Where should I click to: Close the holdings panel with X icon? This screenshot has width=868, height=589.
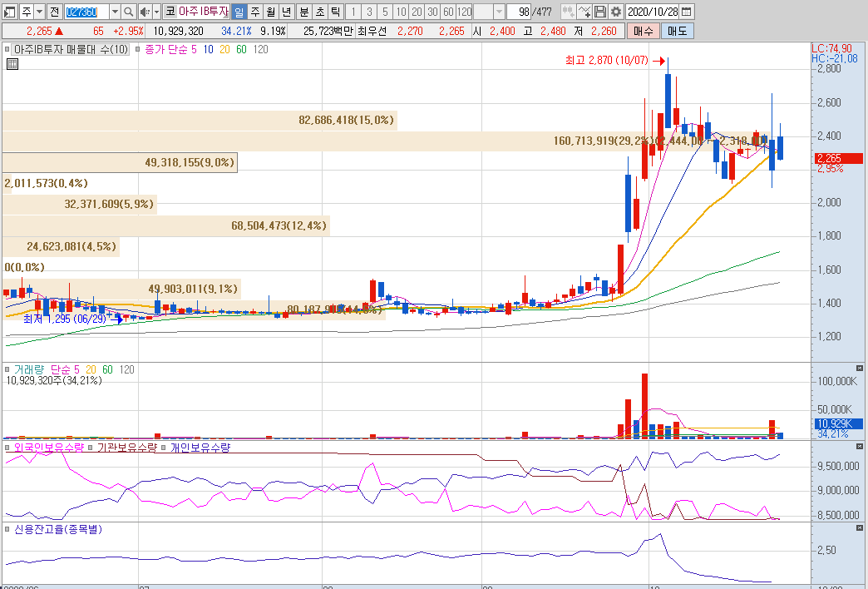pos(860,446)
